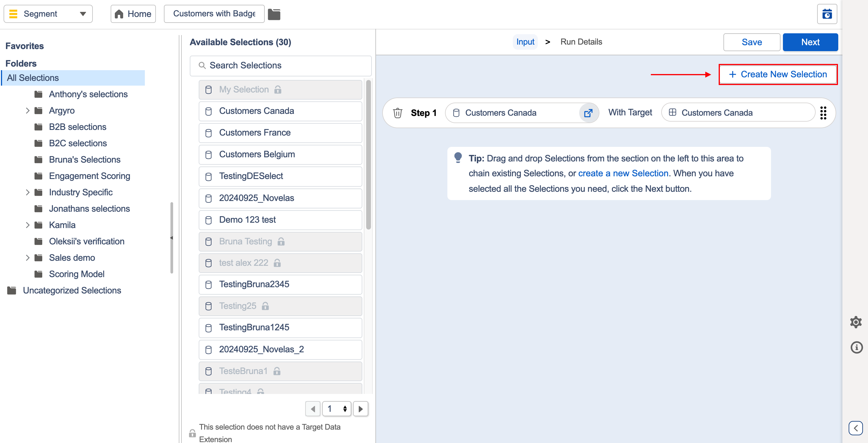Pick the TestingBruna2345 selection
This screenshot has height=443, width=868.
point(280,284)
